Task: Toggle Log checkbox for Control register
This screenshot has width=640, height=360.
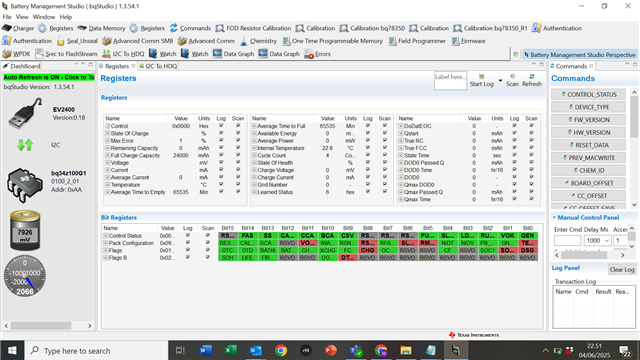Action: (x=221, y=126)
